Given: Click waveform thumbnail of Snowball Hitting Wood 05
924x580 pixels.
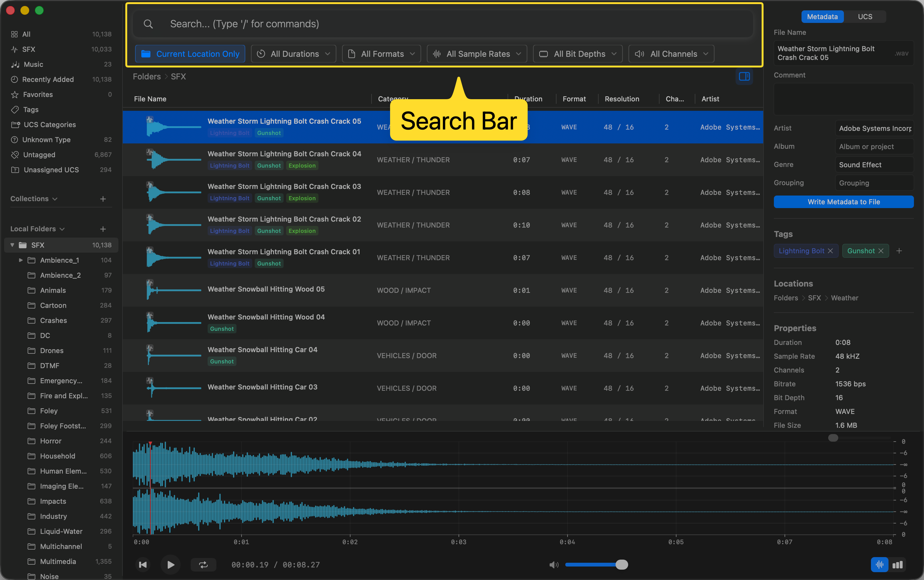Looking at the screenshot, I should click(173, 290).
